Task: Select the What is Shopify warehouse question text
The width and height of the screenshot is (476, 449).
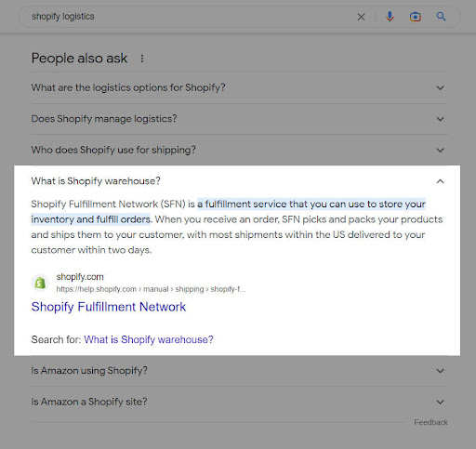Action: pos(96,181)
